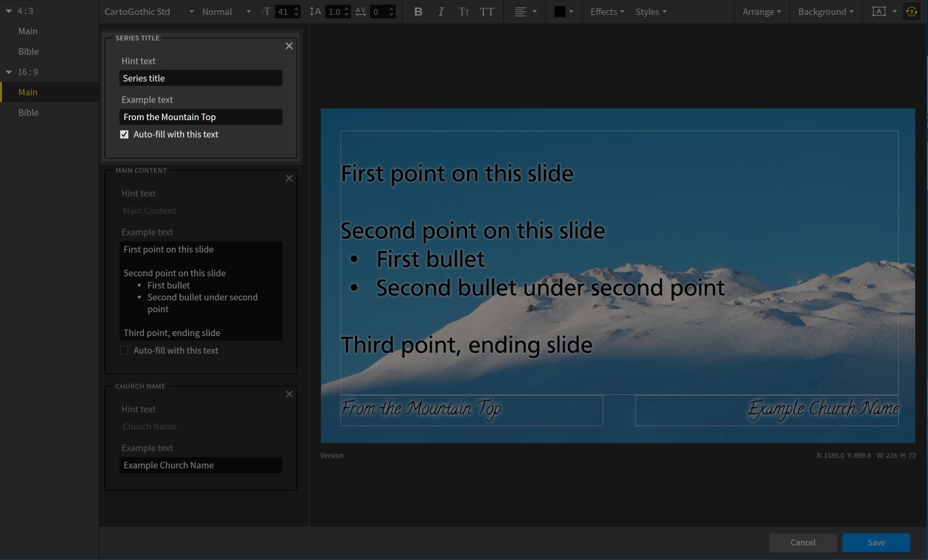Viewport: 928px width, 560px height.
Task: Select the small caps icon
Action: coord(464,12)
